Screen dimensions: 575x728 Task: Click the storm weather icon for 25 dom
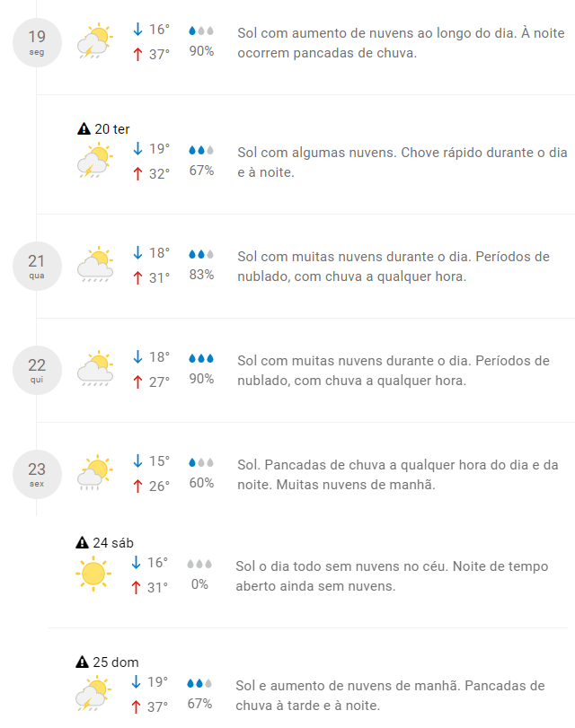(93, 694)
